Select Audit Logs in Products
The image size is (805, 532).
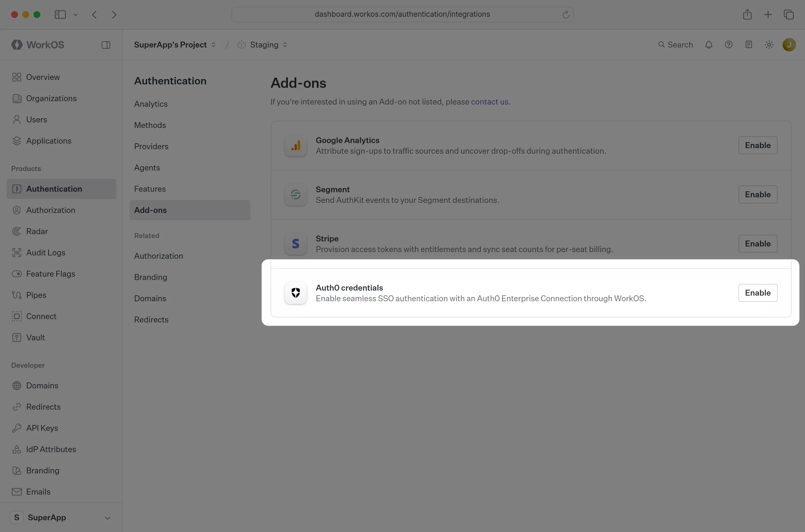61,253
